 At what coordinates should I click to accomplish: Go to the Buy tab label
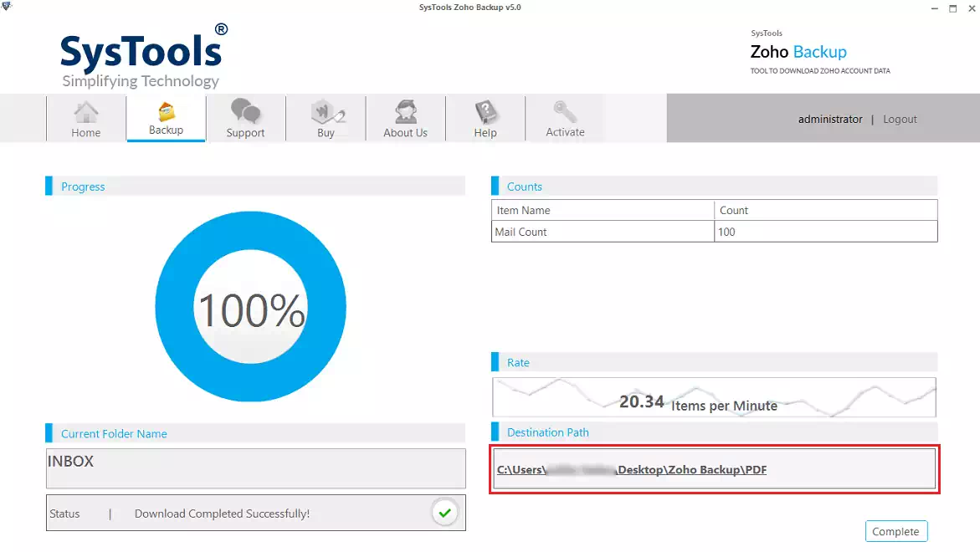coord(326,132)
